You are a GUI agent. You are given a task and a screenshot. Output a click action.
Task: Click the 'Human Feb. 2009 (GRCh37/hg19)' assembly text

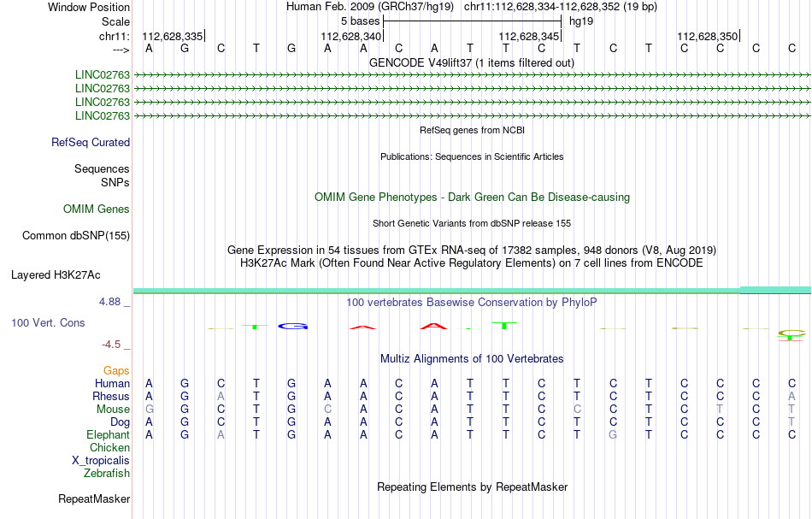tap(370, 7)
